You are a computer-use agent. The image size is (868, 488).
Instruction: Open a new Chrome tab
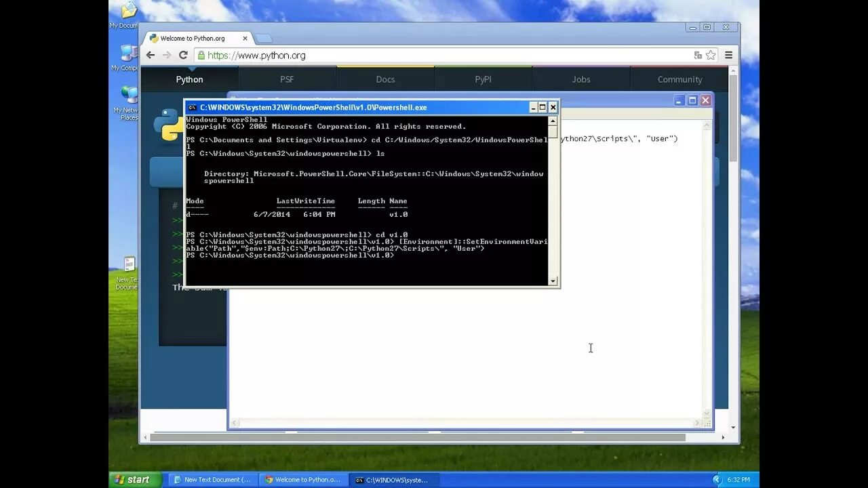coord(263,39)
